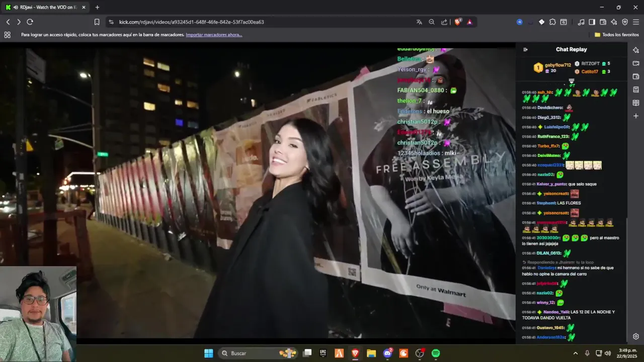Open the white diamond extension icon

[541, 22]
